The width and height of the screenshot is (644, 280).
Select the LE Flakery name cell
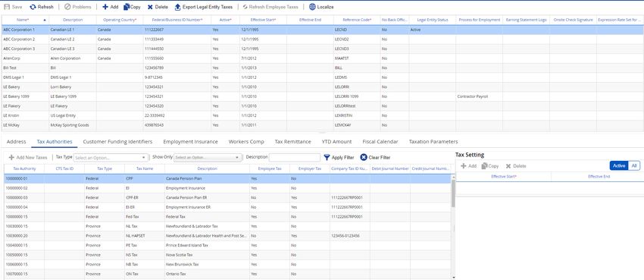pyautogui.click(x=25, y=106)
